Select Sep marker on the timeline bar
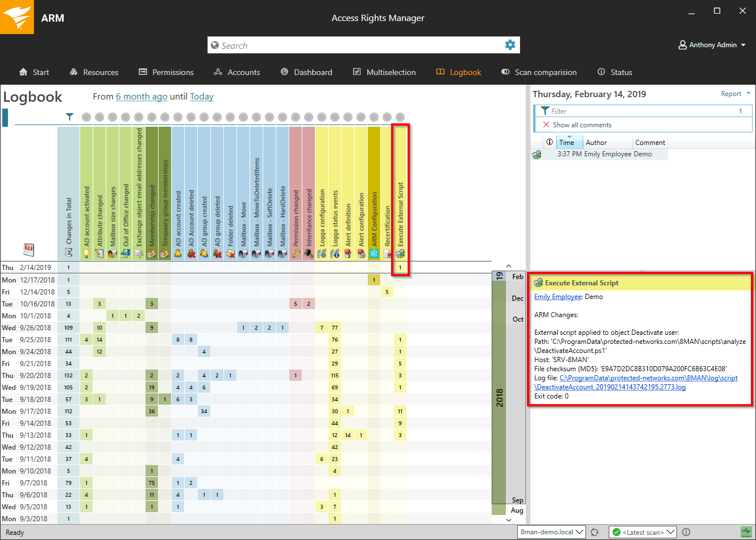 (517, 500)
